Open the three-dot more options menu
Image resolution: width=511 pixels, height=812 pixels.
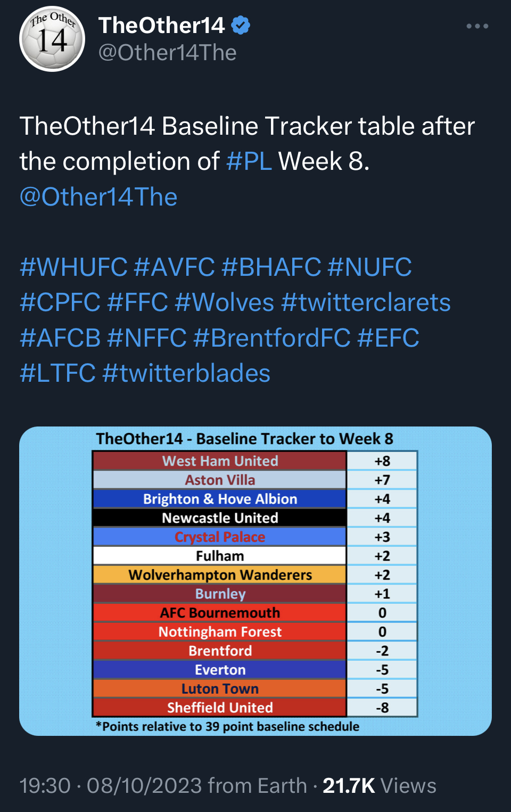477,26
